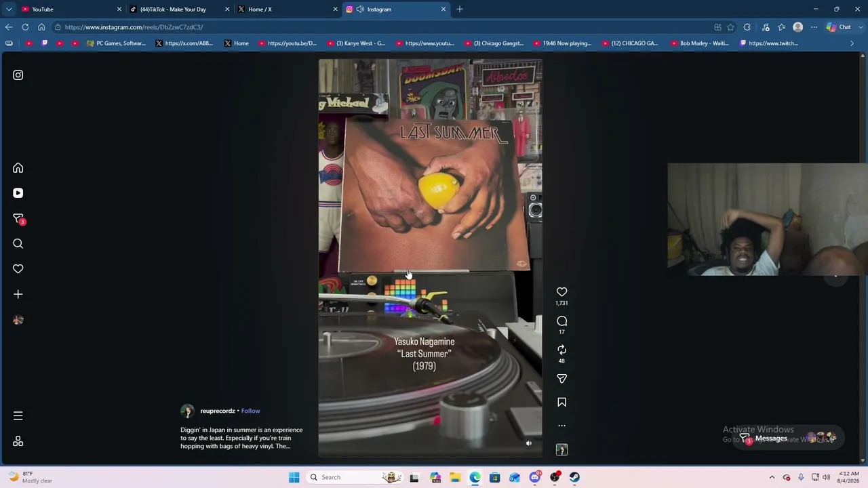Screen dimensions: 868x488
Task: Save the reel with bookmark icon
Action: (x=561, y=403)
